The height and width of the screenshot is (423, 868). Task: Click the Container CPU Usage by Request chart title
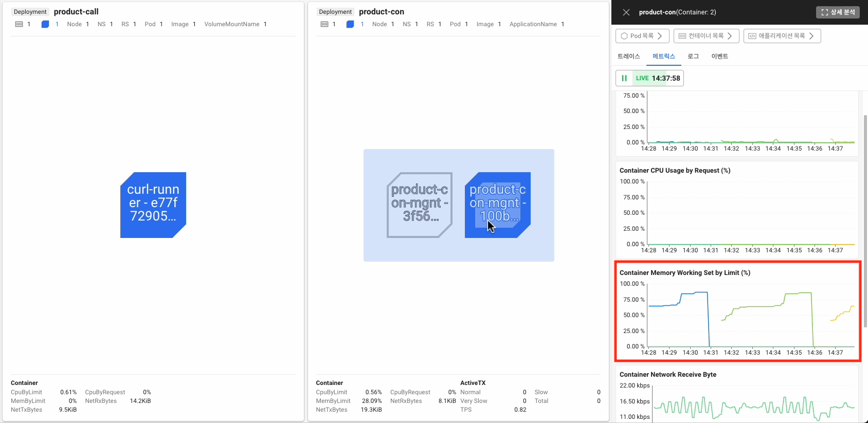click(x=675, y=171)
